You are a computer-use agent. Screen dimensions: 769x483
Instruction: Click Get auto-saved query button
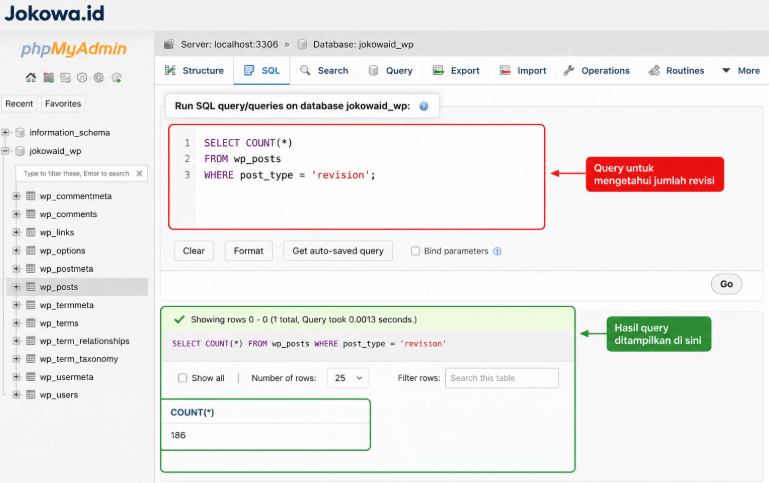338,251
